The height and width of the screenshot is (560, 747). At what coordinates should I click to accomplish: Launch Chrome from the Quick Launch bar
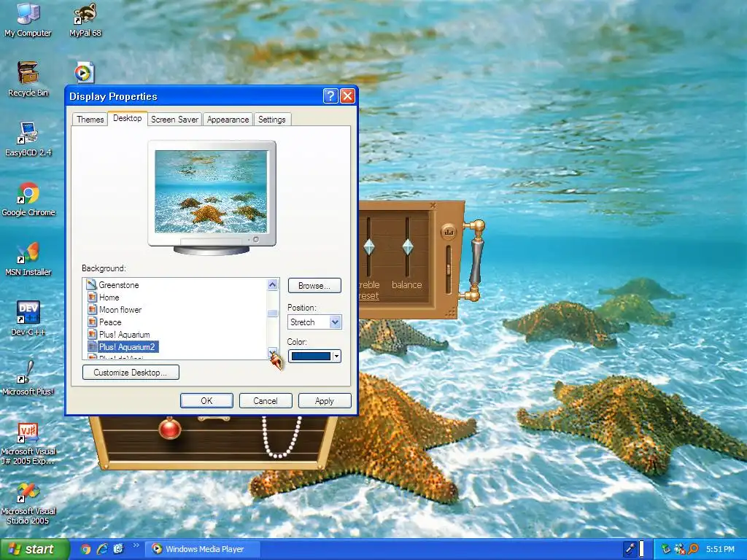pyautogui.click(x=86, y=549)
